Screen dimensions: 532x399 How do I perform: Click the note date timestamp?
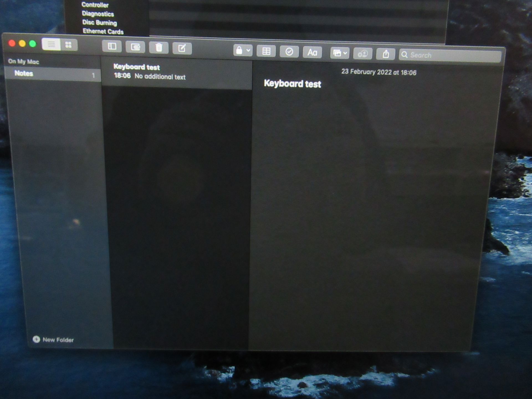pyautogui.click(x=379, y=72)
